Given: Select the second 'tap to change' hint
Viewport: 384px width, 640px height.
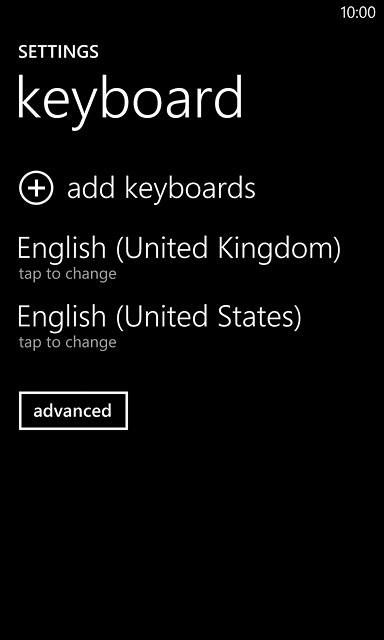Looking at the screenshot, I should tap(67, 342).
